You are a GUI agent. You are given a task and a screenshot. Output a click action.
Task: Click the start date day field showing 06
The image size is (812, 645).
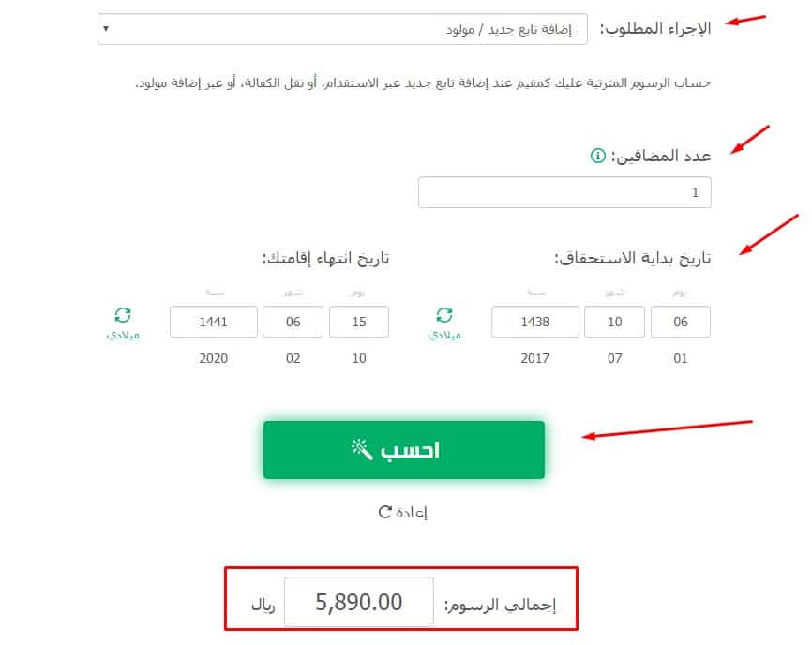[681, 321]
